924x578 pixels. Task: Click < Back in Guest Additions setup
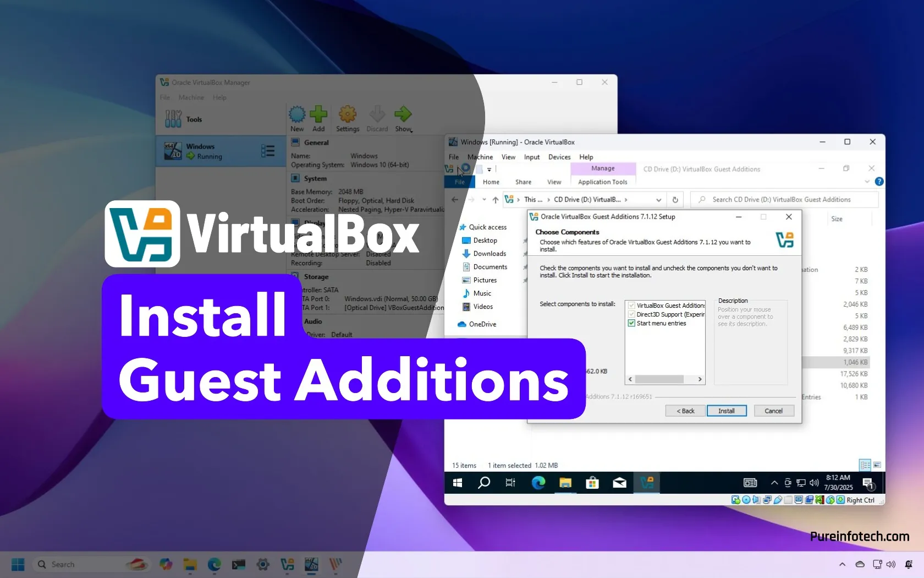(685, 411)
